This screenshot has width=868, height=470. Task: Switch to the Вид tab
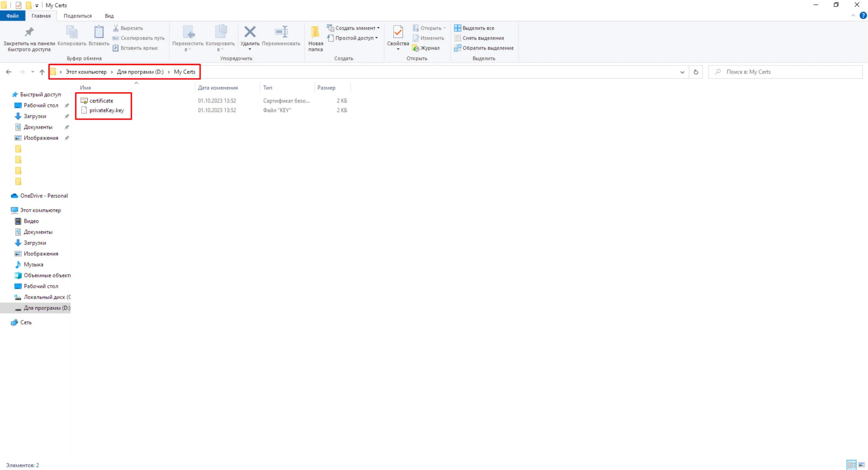(x=109, y=16)
